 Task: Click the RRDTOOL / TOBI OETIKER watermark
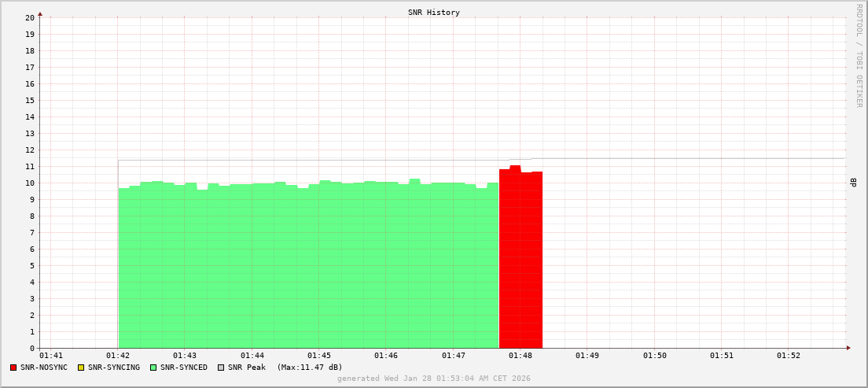coord(859,55)
